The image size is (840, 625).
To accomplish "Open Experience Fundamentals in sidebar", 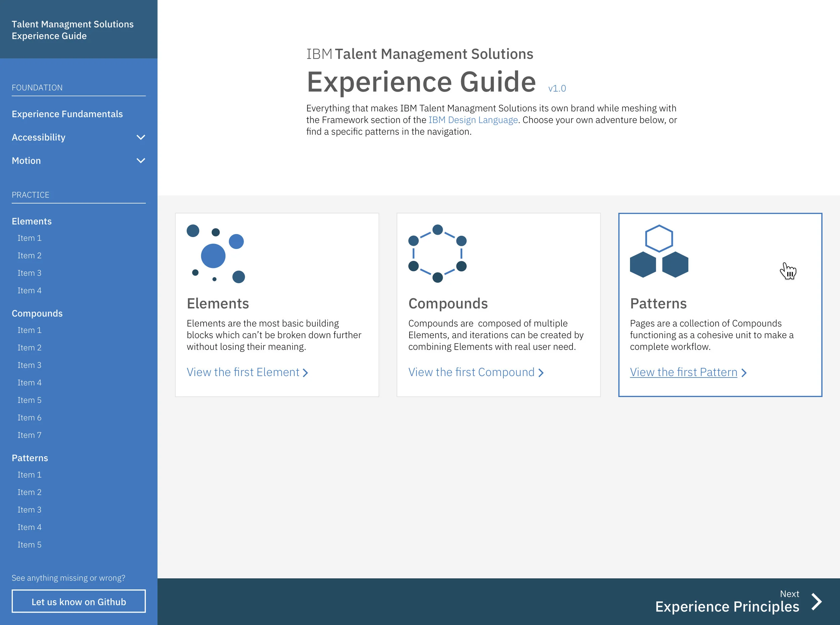I will (x=68, y=114).
